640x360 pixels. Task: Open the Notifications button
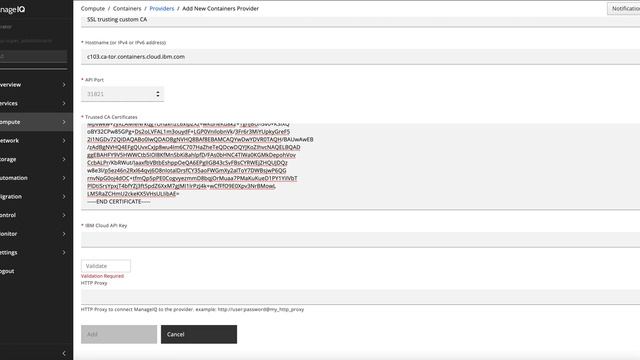coord(624,9)
